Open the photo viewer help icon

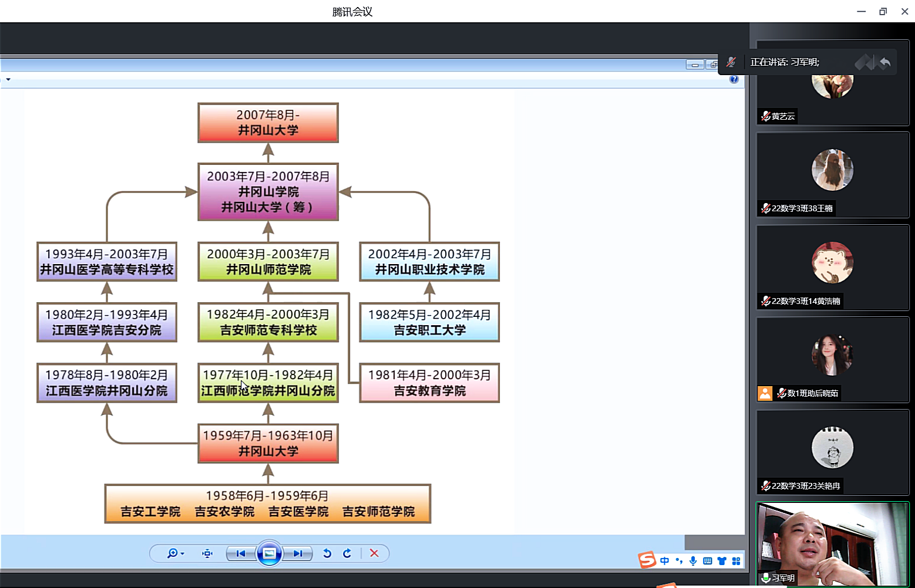coord(734,79)
